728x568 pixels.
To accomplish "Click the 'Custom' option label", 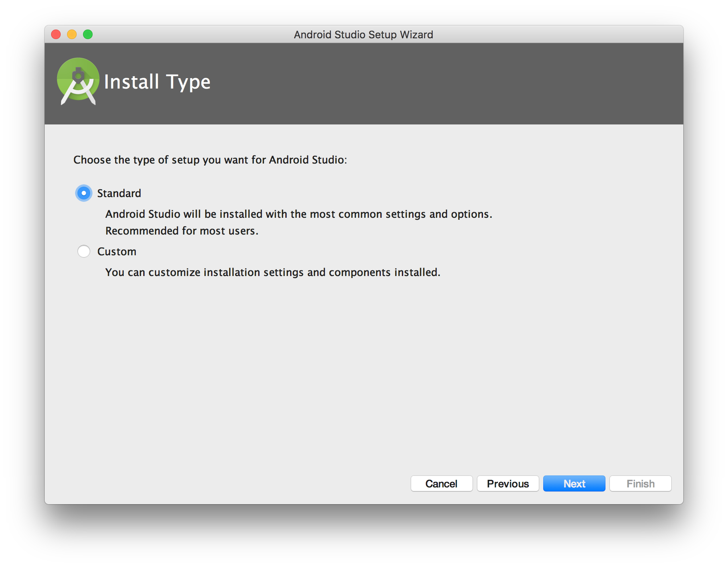I will click(117, 252).
